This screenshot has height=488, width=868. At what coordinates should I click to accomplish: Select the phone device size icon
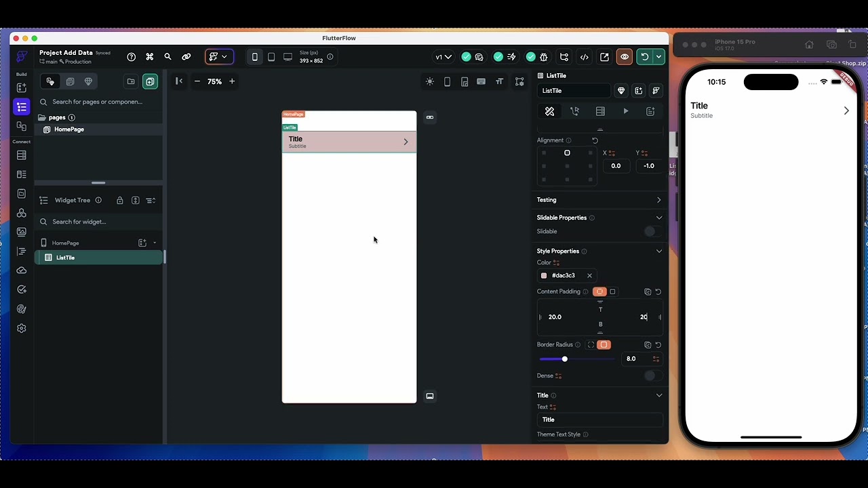click(255, 57)
